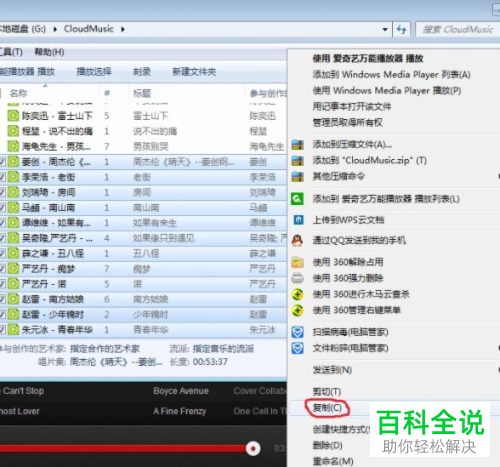Viewport: 500px width, 467px height.
Task: Choose 重命名(M) in the context menu
Action: (333, 462)
